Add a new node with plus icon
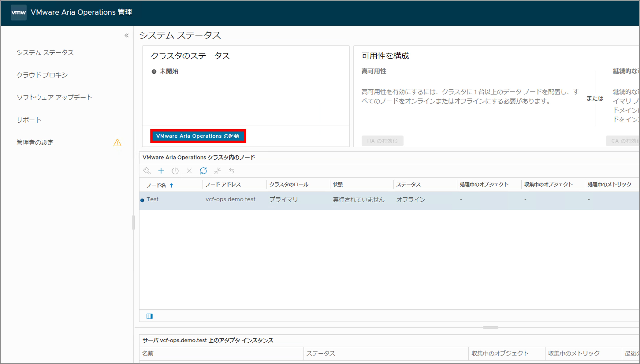 [x=161, y=171]
